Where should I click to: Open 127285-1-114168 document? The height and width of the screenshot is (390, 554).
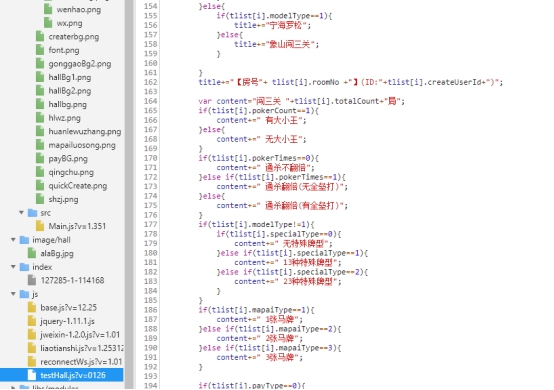coord(72,280)
